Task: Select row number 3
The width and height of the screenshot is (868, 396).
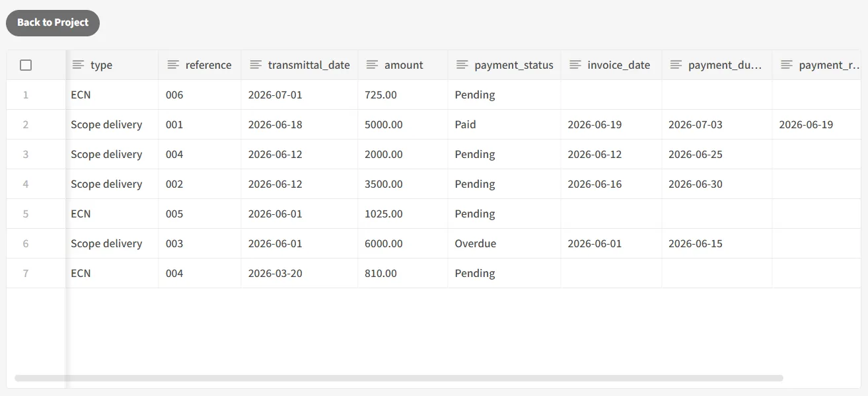Action: [26, 154]
